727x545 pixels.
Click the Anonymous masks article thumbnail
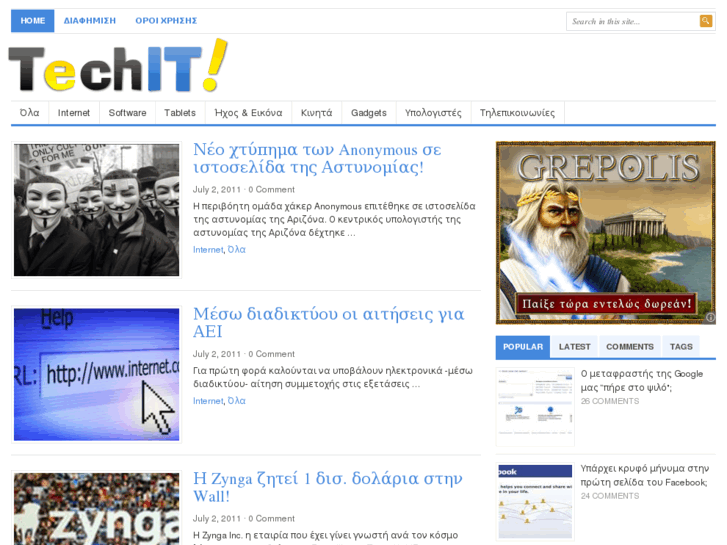pos(96,210)
